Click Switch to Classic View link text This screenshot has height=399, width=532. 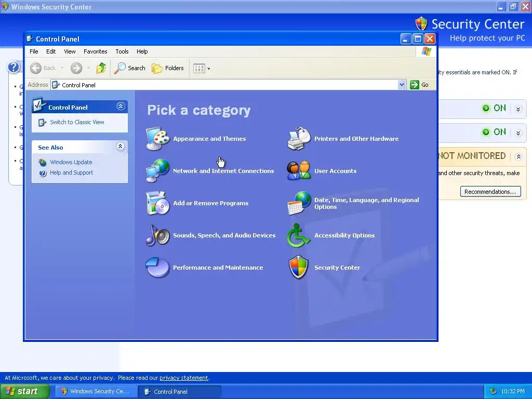pyautogui.click(x=77, y=122)
